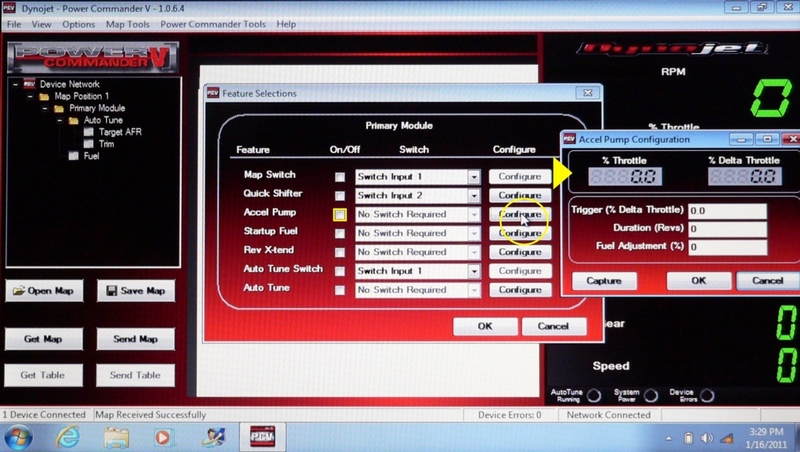Image resolution: width=800 pixels, height=452 pixels.
Task: Click the Internet Explorer taskbar icon
Action: 68,436
